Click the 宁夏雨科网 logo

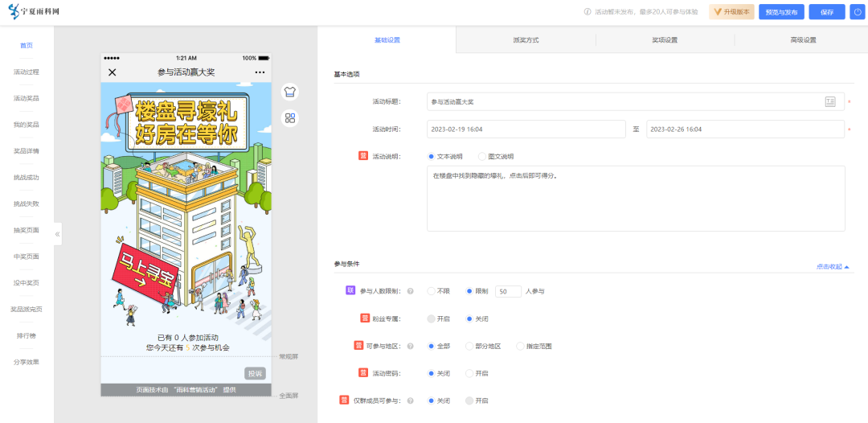pos(34,11)
